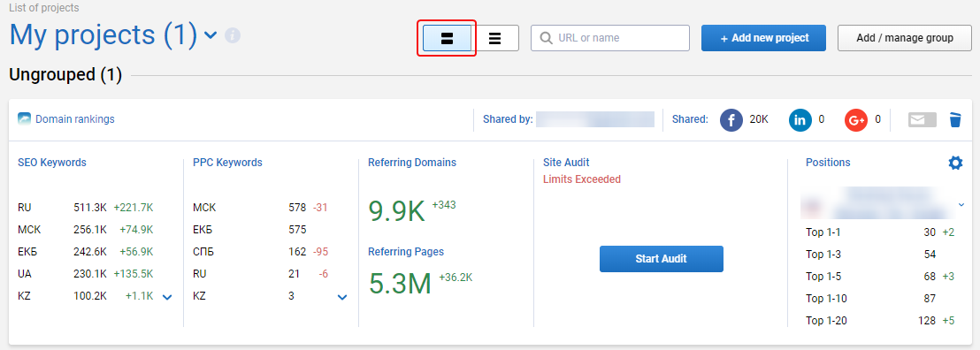
Task: Click the Shared by label
Action: [508, 118]
